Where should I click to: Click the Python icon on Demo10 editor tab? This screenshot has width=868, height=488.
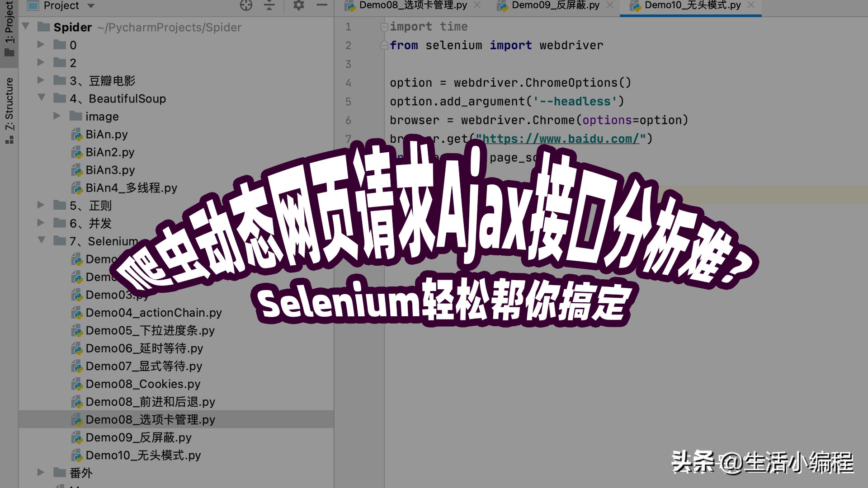point(635,6)
